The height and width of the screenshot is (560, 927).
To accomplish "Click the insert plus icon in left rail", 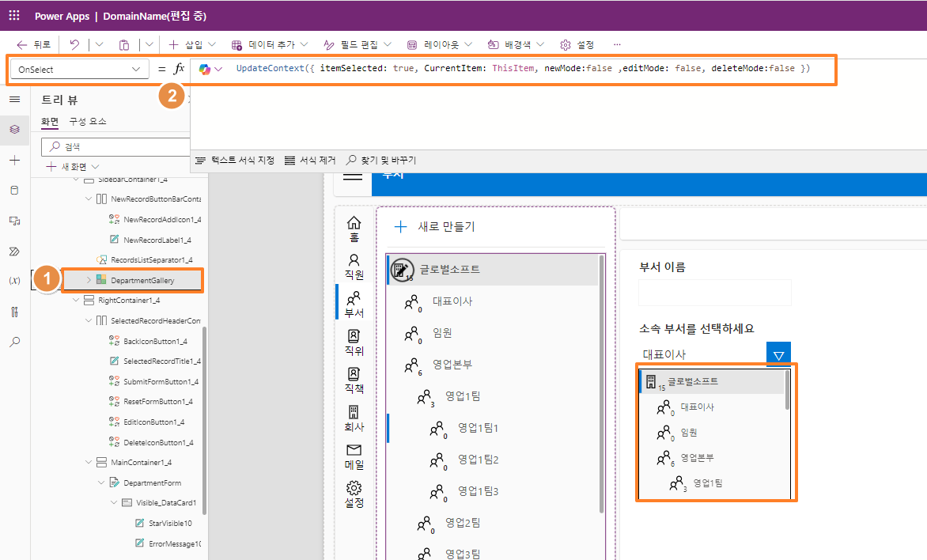I will (15, 161).
